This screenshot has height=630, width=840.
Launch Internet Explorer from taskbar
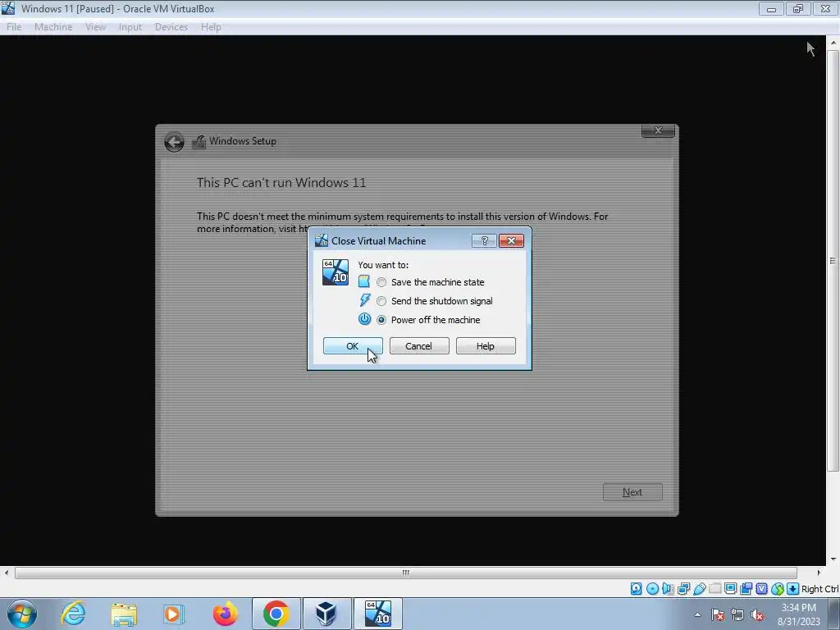(73, 614)
